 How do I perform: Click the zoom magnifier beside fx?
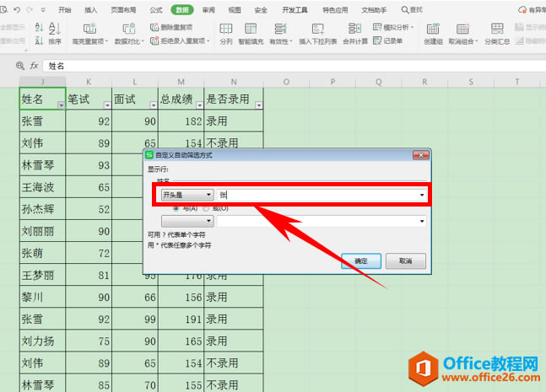[20, 66]
